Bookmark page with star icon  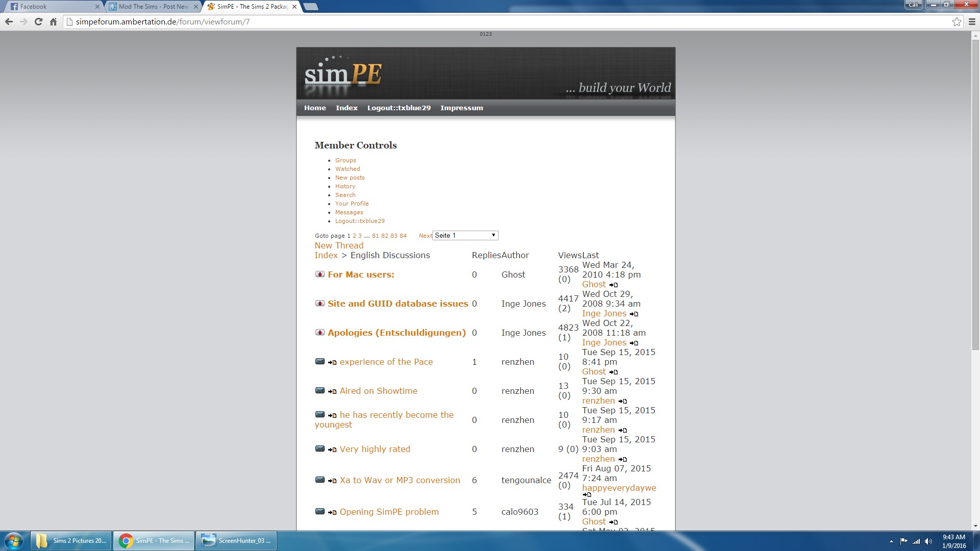click(957, 21)
